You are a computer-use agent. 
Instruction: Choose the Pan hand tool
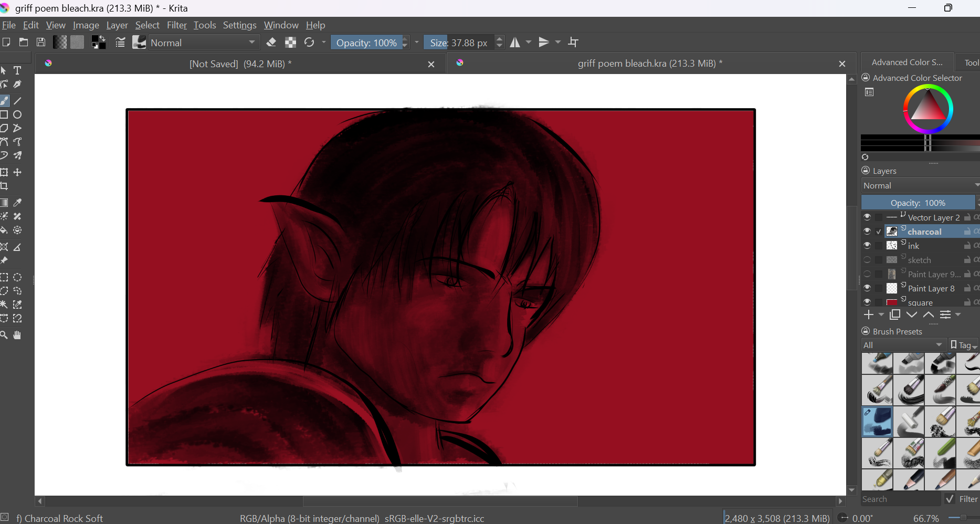17,335
